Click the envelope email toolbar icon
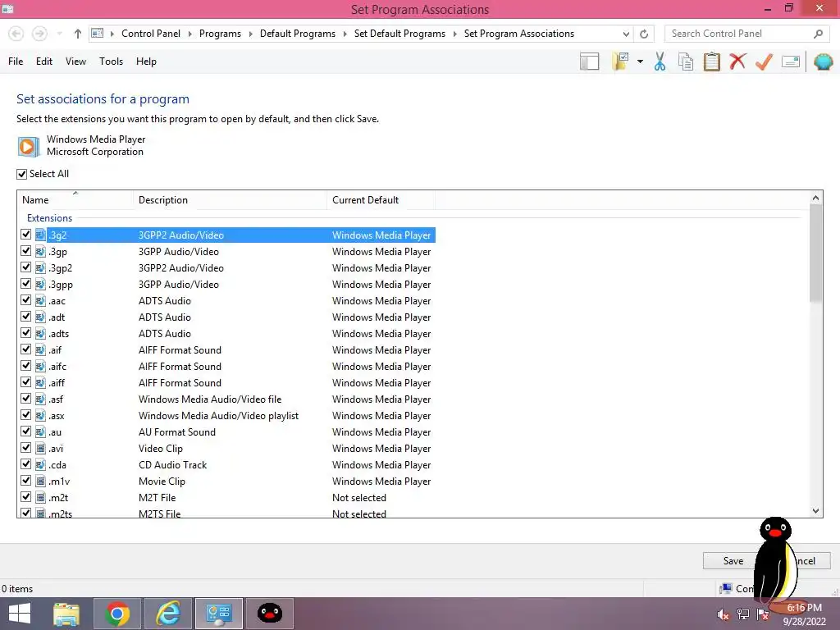Image resolution: width=840 pixels, height=630 pixels. pyautogui.click(x=791, y=62)
